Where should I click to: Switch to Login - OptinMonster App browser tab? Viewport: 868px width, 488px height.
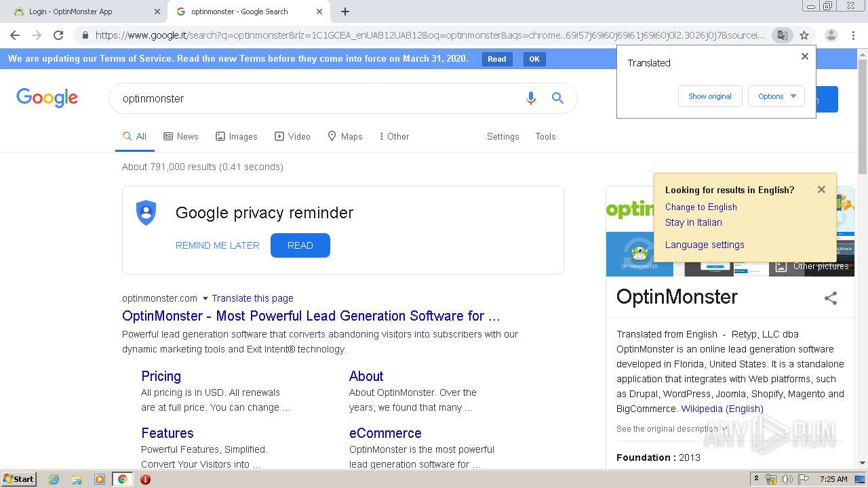pyautogui.click(x=83, y=12)
